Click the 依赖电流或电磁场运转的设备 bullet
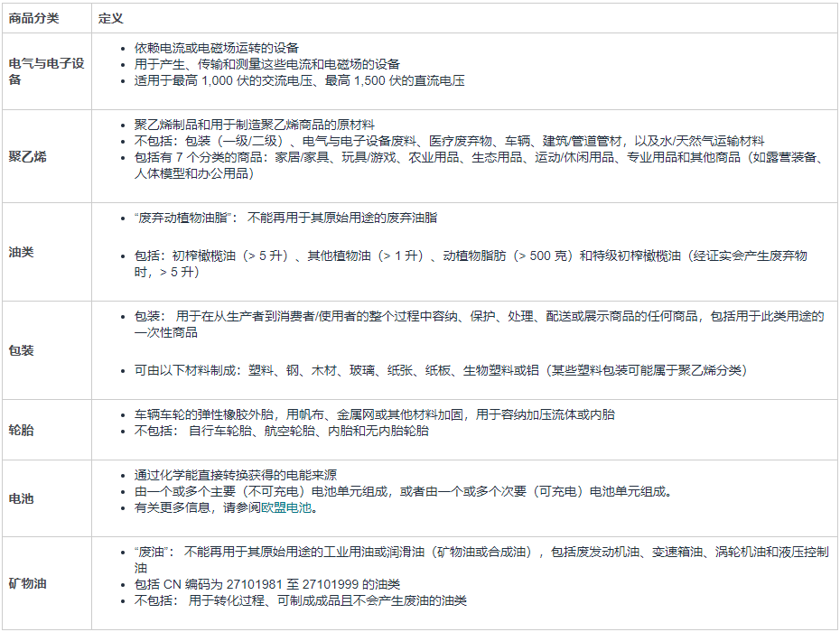840x632 pixels. coord(217,48)
